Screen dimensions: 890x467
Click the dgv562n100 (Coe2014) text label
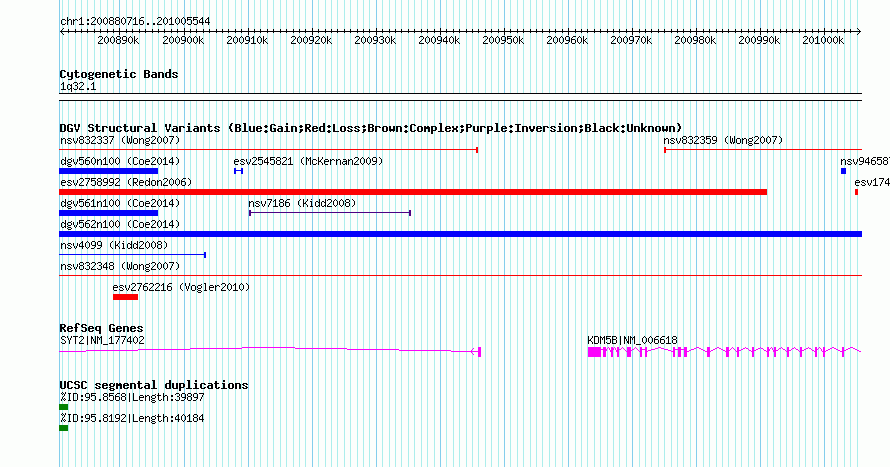coord(120,224)
